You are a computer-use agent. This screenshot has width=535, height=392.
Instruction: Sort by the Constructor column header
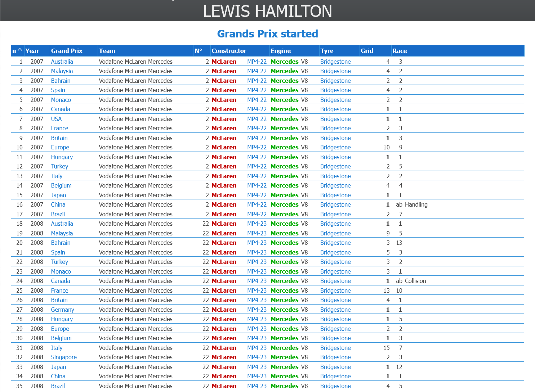pos(229,51)
